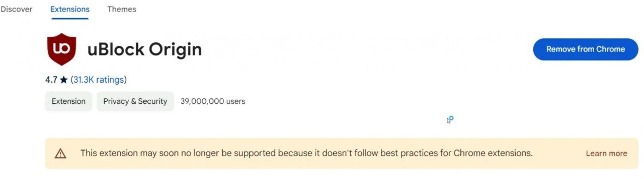Click the uBlock Origin red shield logo

click(x=62, y=49)
